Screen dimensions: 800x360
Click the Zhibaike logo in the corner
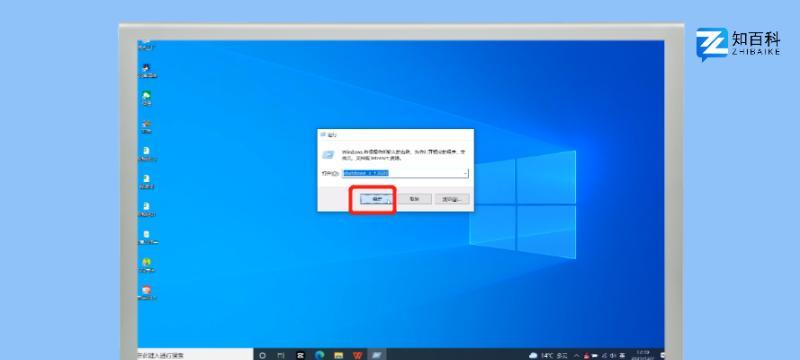point(738,44)
